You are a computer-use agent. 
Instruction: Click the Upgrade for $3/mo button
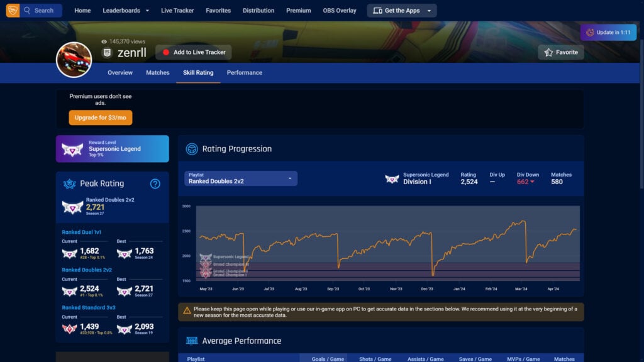[101, 118]
